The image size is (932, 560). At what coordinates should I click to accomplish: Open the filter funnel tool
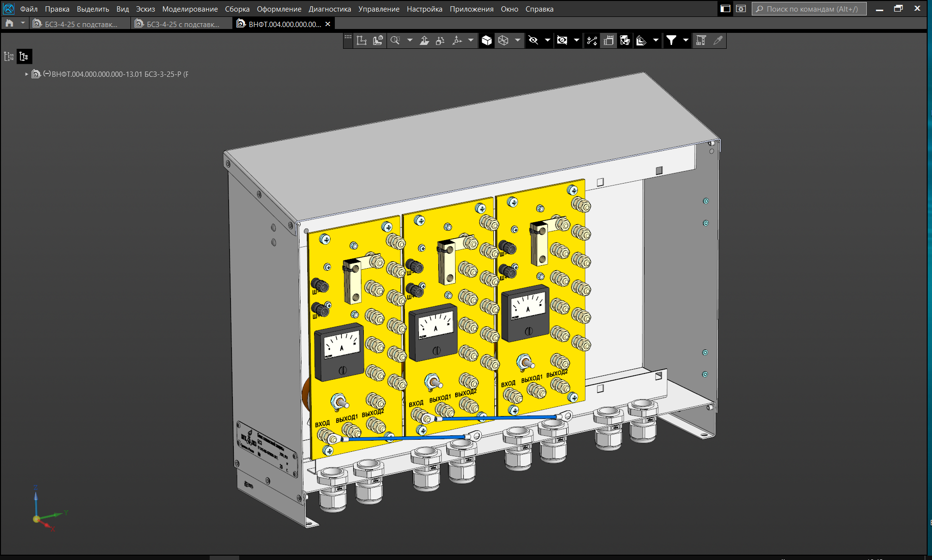click(671, 41)
